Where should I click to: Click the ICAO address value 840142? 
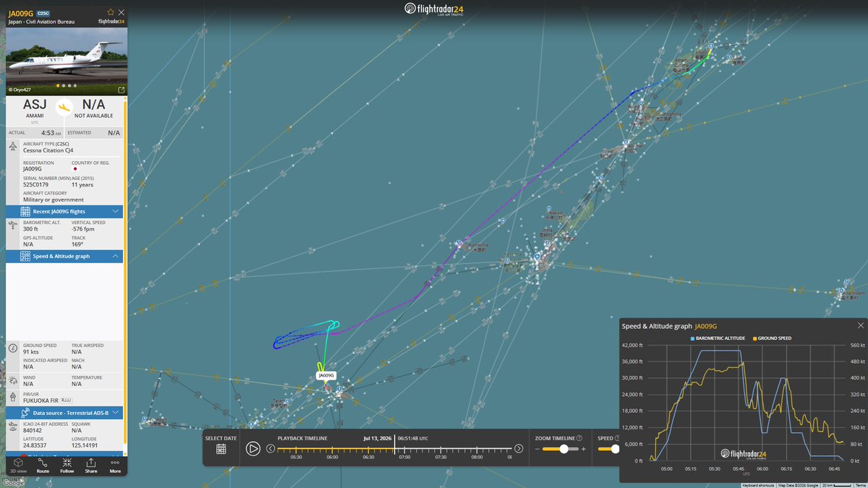tap(31, 429)
